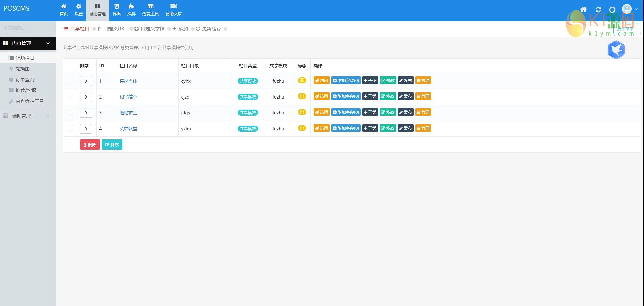The height and width of the screenshot is (306, 644).
Task: Open 免费工具 table icon in top navigation
Action: click(x=150, y=9)
